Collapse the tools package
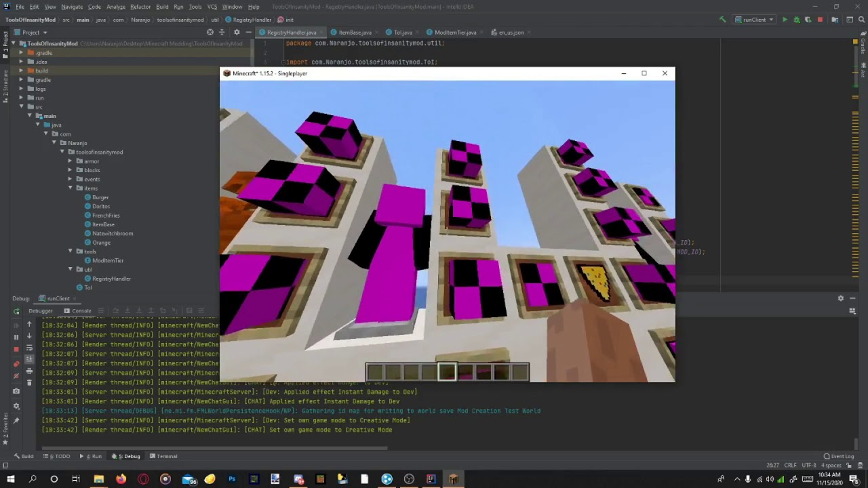 [71, 251]
